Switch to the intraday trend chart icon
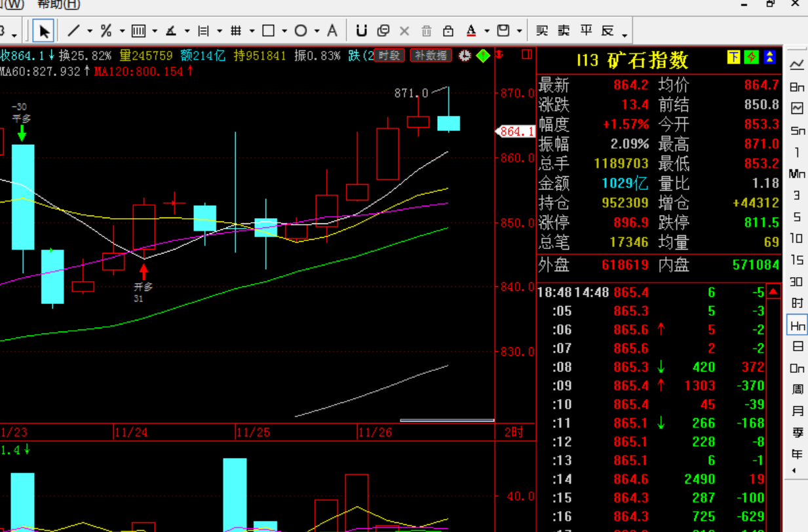The width and height of the screenshot is (808, 532). click(797, 108)
